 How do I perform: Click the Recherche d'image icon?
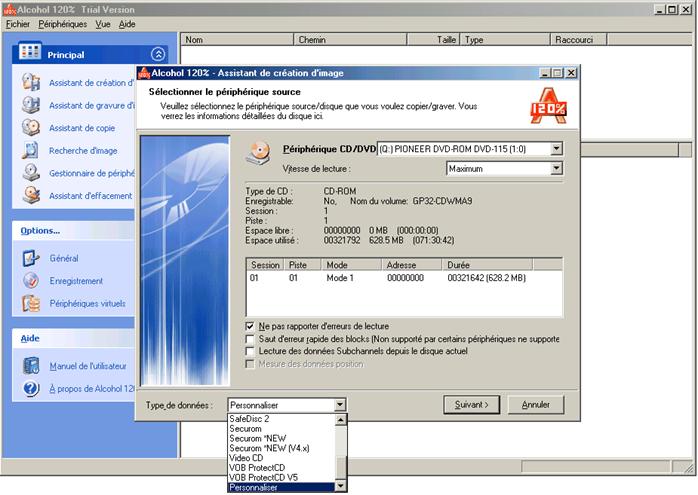pyautogui.click(x=31, y=150)
